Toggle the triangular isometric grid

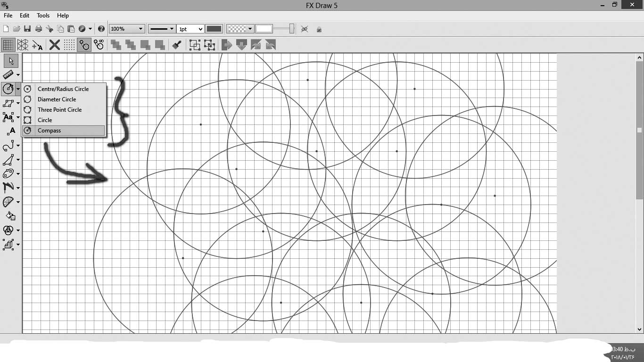click(x=23, y=45)
